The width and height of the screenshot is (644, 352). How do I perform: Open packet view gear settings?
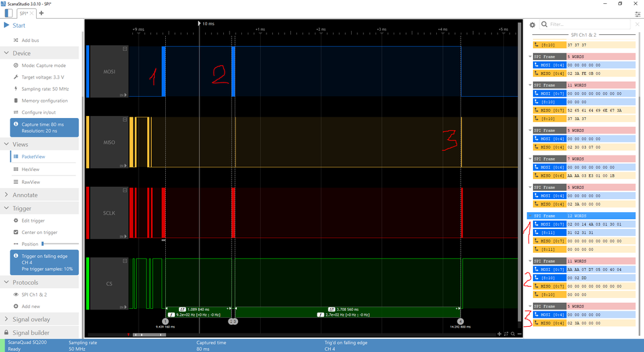(x=532, y=25)
